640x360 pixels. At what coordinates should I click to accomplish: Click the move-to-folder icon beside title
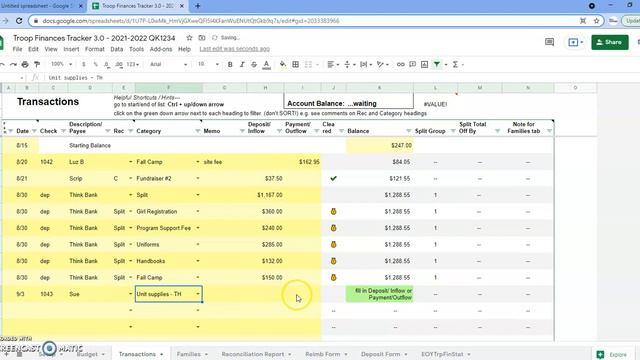pyautogui.click(x=202, y=38)
